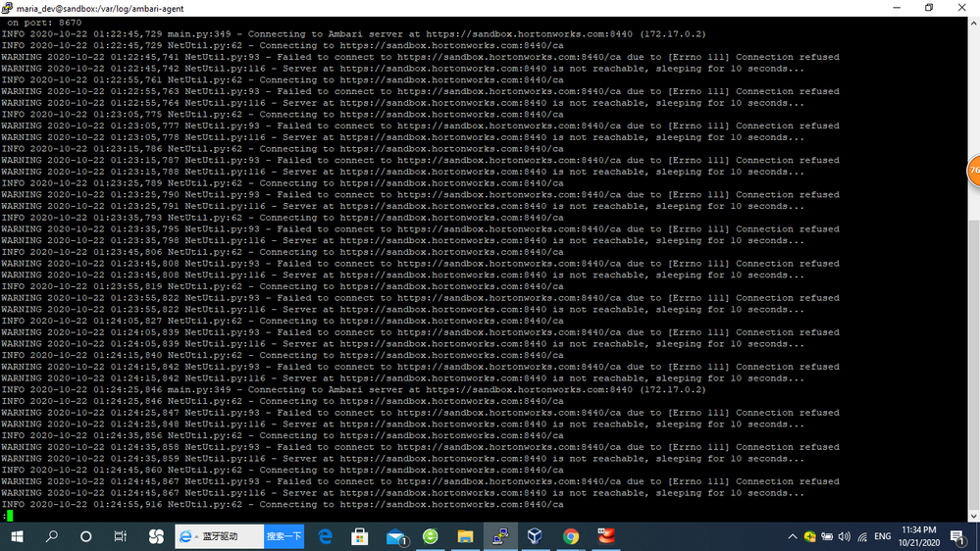980x551 pixels.
Task: Launch Google Chrome from taskbar
Action: tap(570, 536)
